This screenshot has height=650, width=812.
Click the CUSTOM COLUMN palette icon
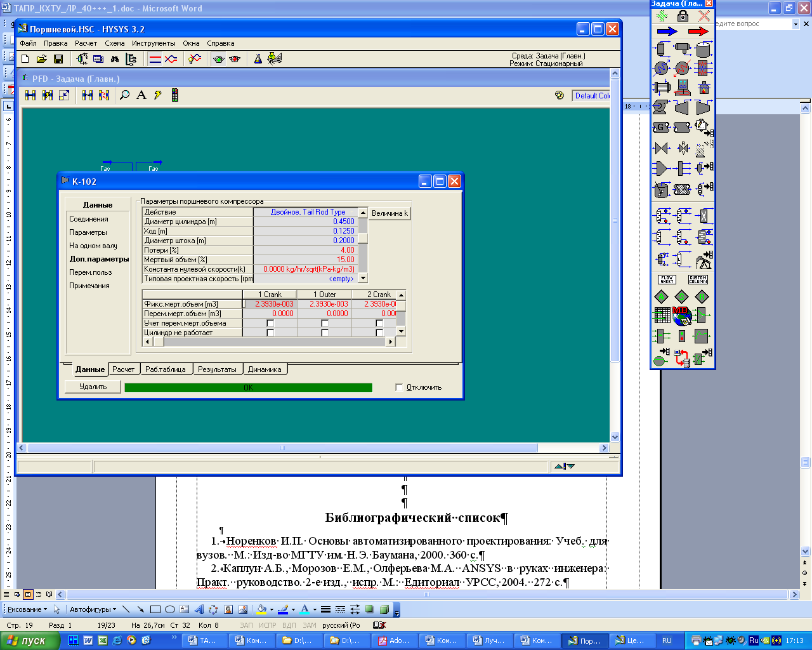click(x=698, y=279)
